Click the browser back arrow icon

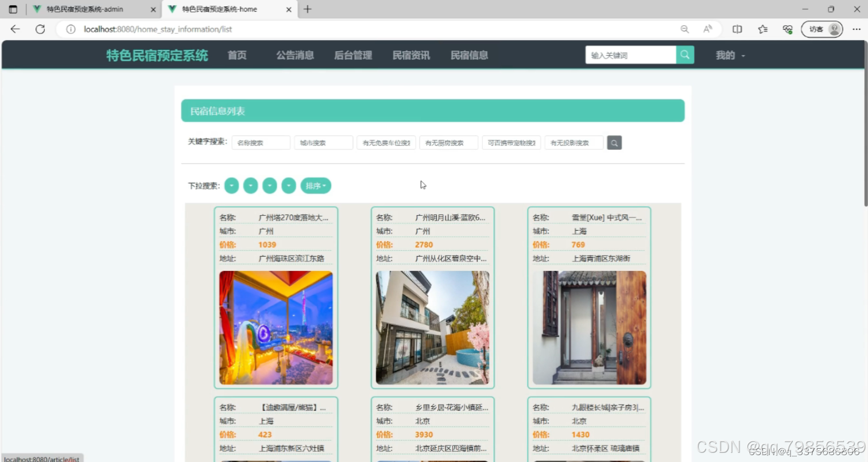(x=14, y=28)
